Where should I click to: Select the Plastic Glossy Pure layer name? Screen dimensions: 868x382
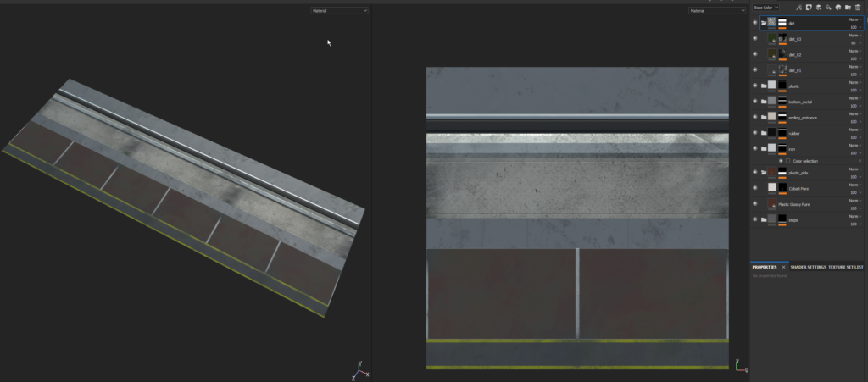[793, 204]
